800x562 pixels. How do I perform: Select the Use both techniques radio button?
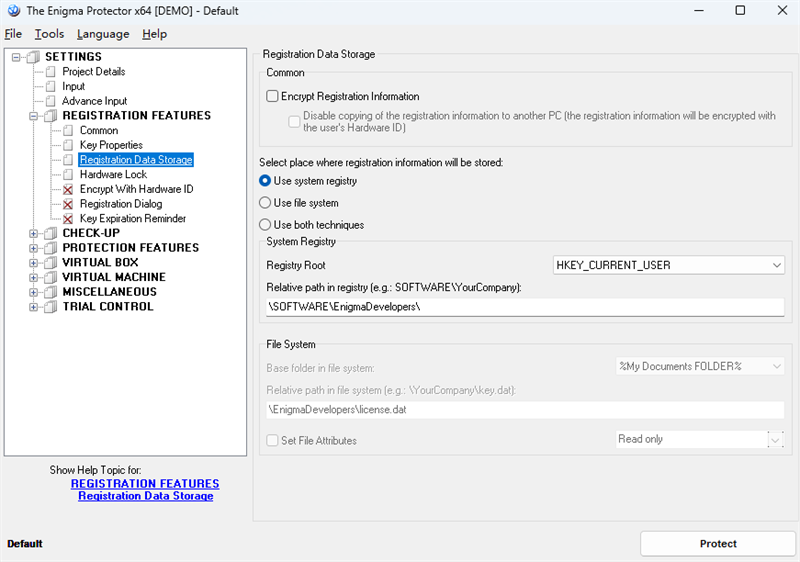(265, 224)
